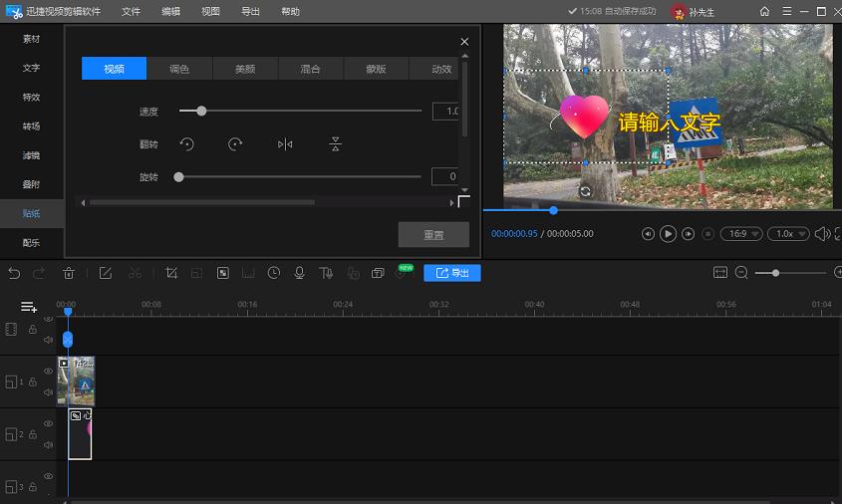Mute audio on track 2 with the speaker icon
This screenshot has height=504, width=842.
click(48, 445)
